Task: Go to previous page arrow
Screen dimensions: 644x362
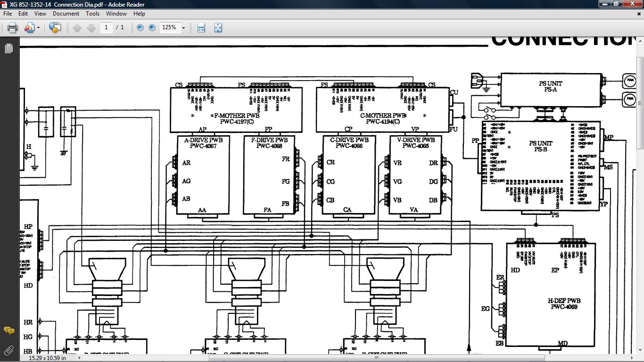Action: [x=77, y=28]
